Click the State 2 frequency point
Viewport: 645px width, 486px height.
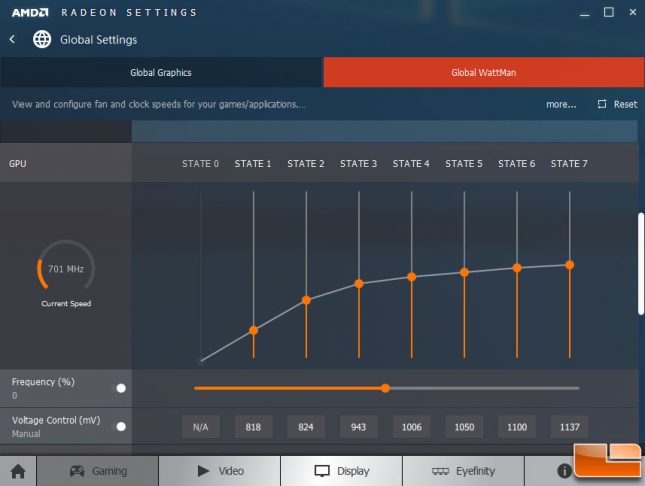(306, 300)
